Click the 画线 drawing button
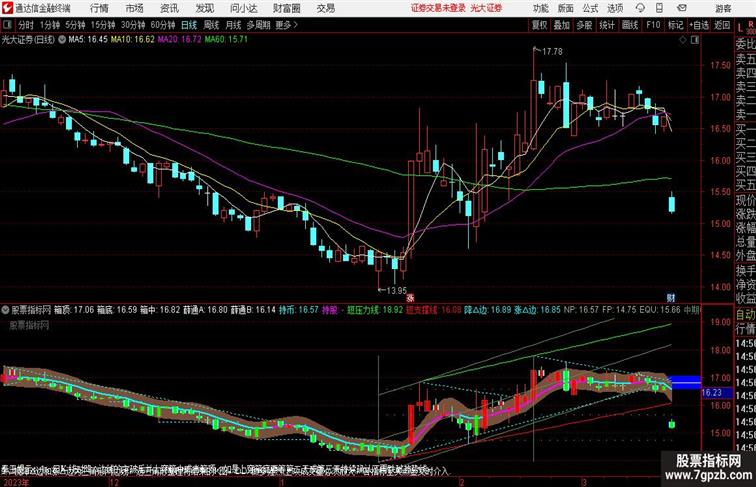Screen dimensions: 756x487 tap(630, 25)
